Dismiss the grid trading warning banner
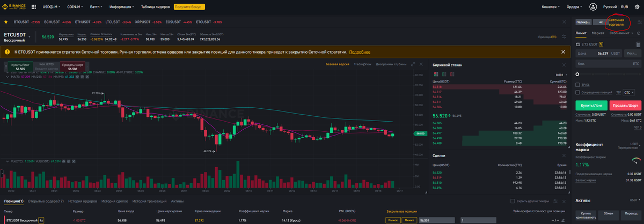The width and height of the screenshot is (644, 224). click(563, 52)
